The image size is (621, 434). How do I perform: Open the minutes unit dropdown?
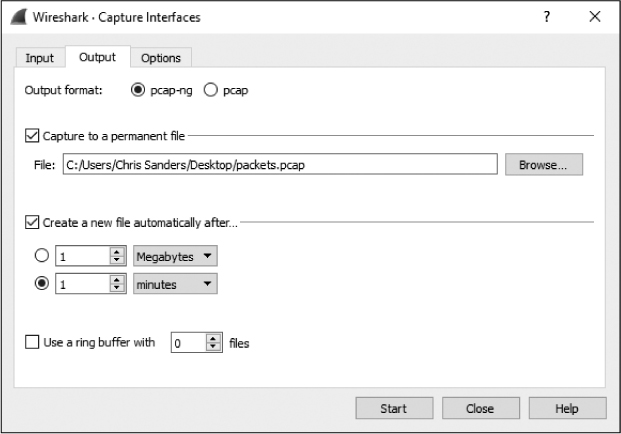(175, 284)
